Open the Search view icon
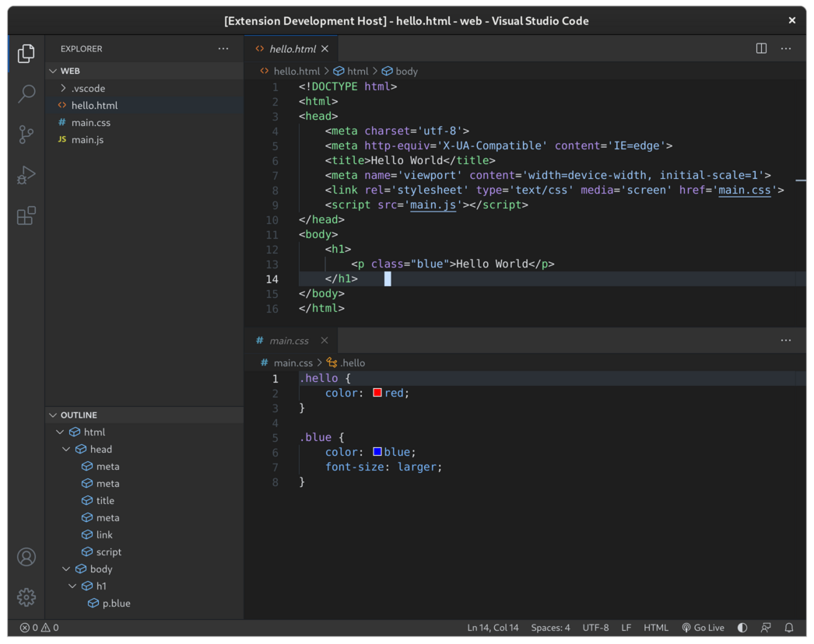This screenshot has height=644, width=814. pos(26,94)
